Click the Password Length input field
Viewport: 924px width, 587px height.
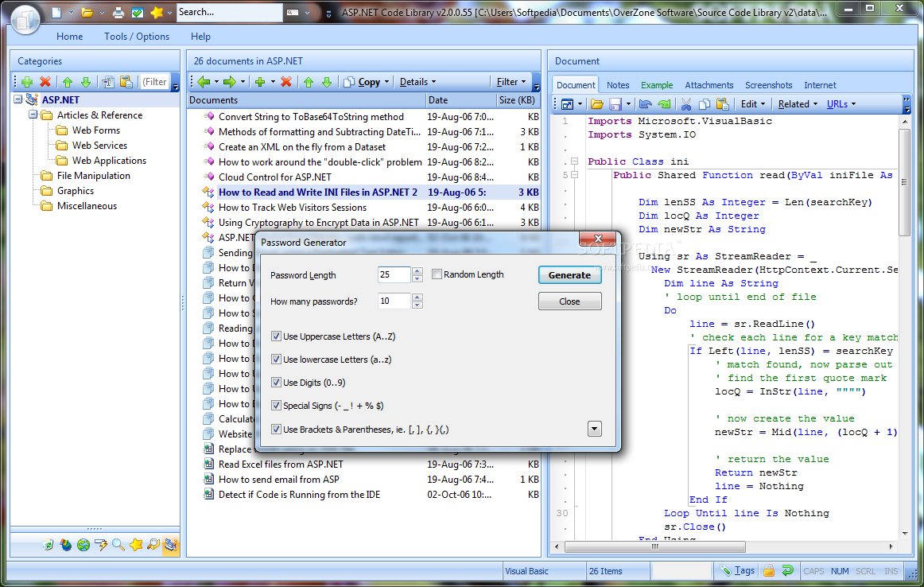click(394, 274)
